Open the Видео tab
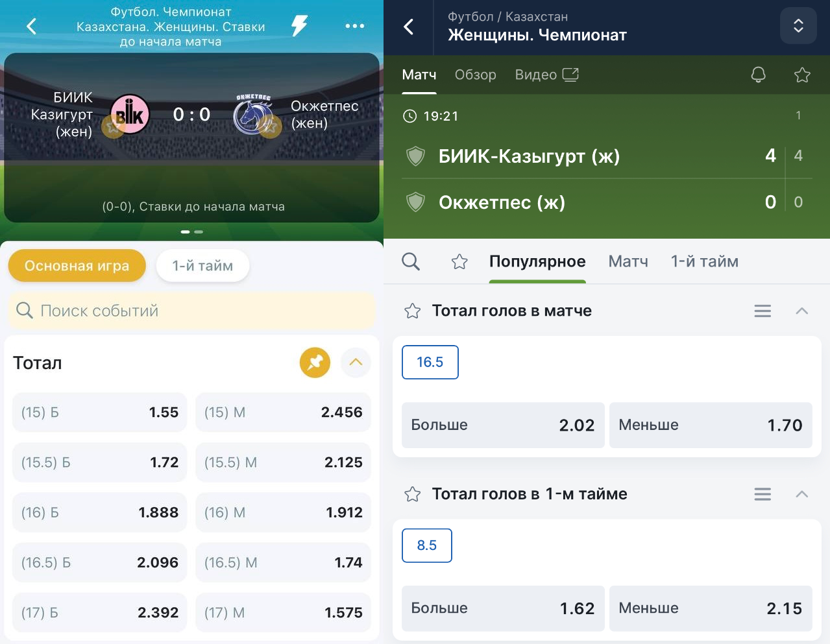The width and height of the screenshot is (830, 644). pos(546,75)
